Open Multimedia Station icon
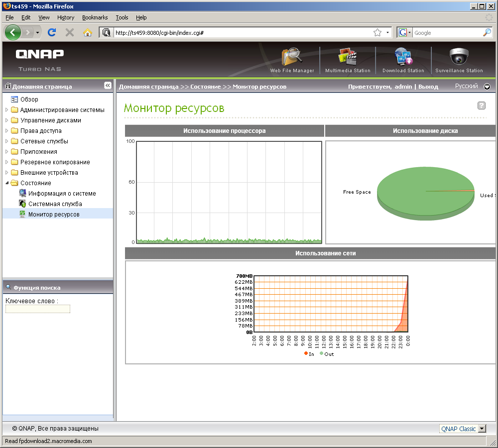The width and height of the screenshot is (498, 448). (x=348, y=57)
